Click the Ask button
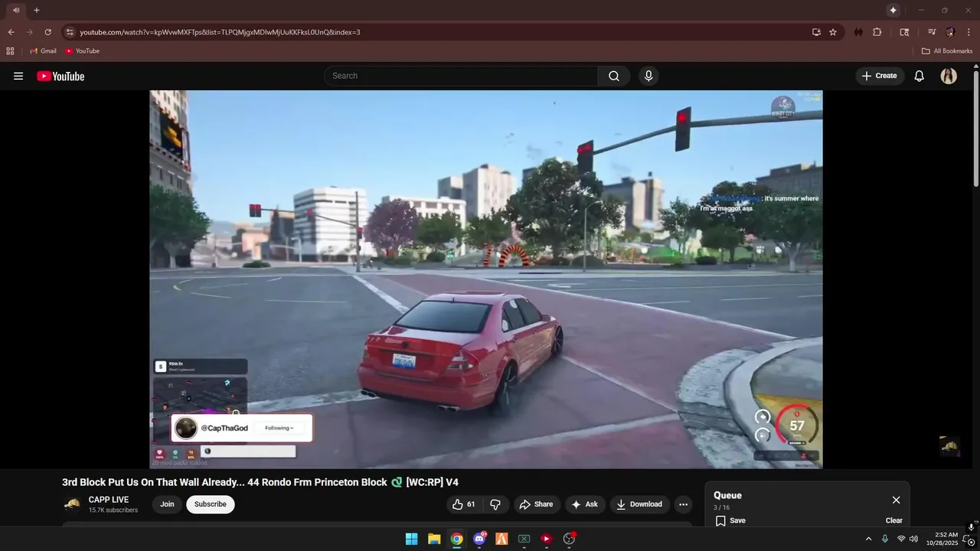 (x=585, y=504)
